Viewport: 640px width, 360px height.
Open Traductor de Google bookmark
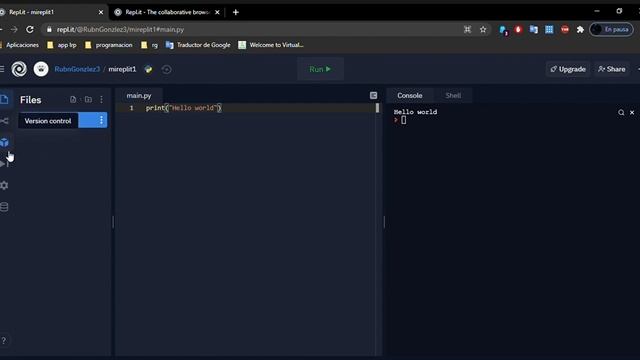pos(198,45)
